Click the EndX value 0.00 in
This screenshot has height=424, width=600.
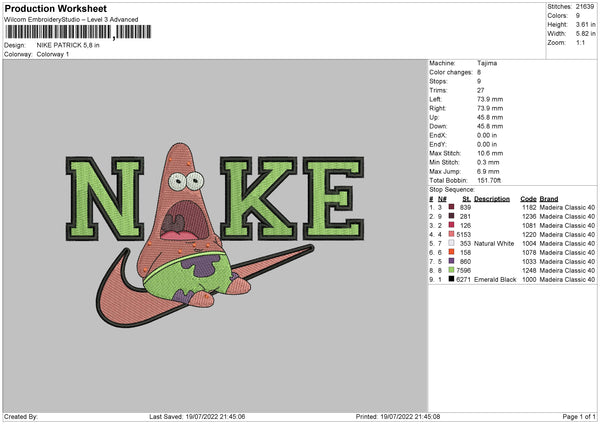click(487, 135)
